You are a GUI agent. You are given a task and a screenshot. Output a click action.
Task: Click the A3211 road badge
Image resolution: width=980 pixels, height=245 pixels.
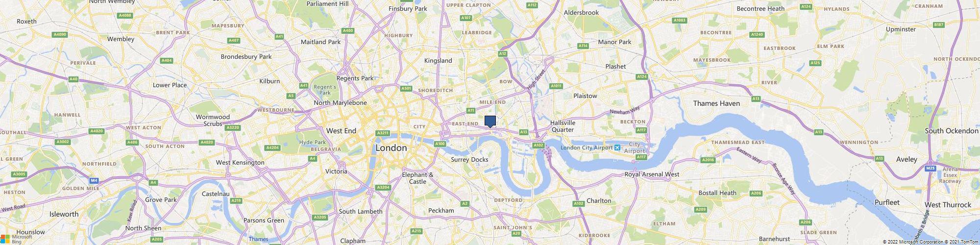point(383,133)
